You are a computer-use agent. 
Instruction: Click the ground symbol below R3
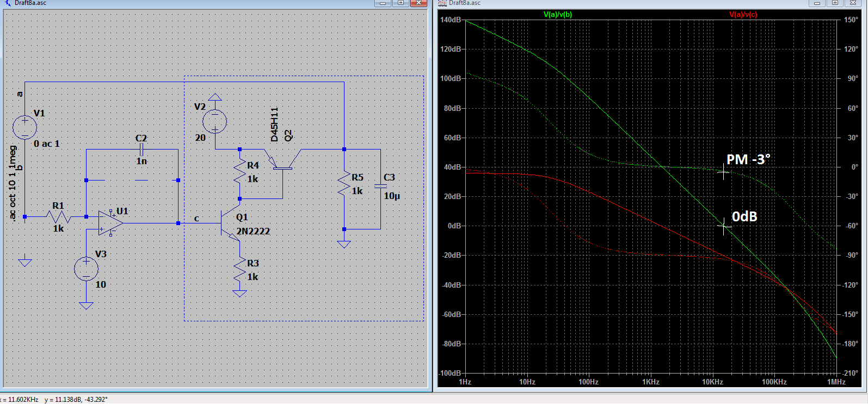(x=239, y=294)
